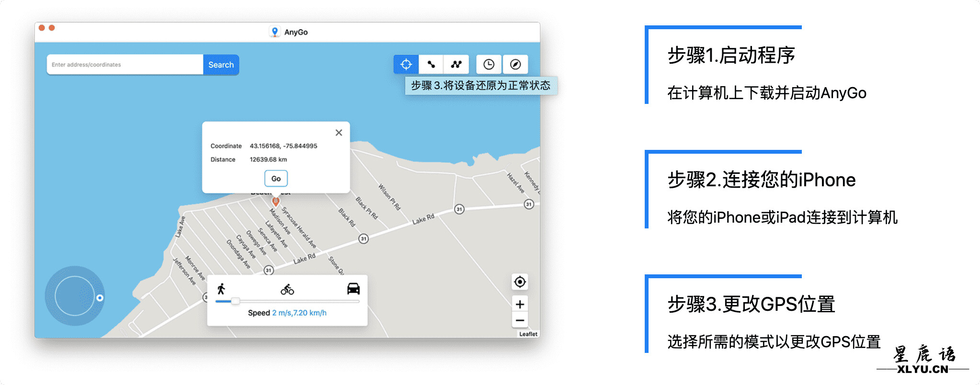Click the joystick circle control

click(74, 296)
